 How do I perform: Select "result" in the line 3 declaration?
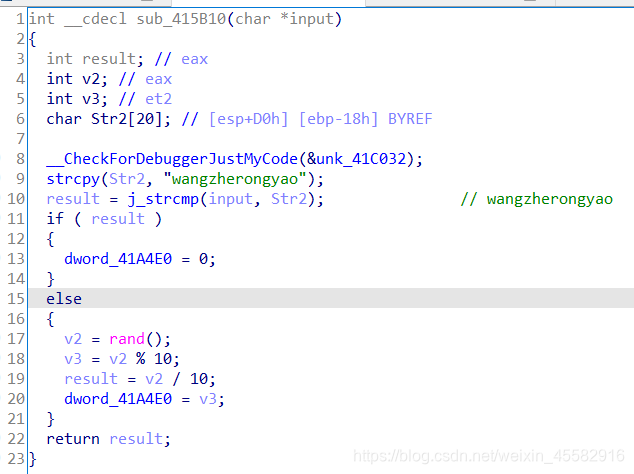pos(110,59)
